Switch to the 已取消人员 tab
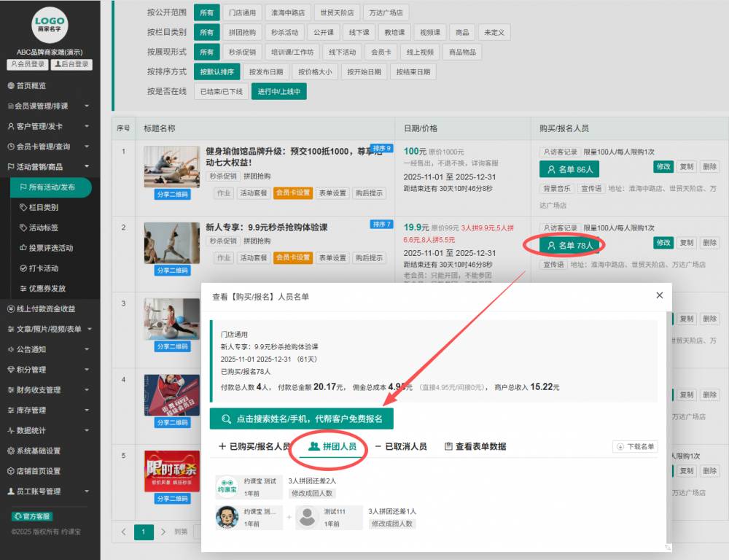This screenshot has height=560, width=729. 400,446
